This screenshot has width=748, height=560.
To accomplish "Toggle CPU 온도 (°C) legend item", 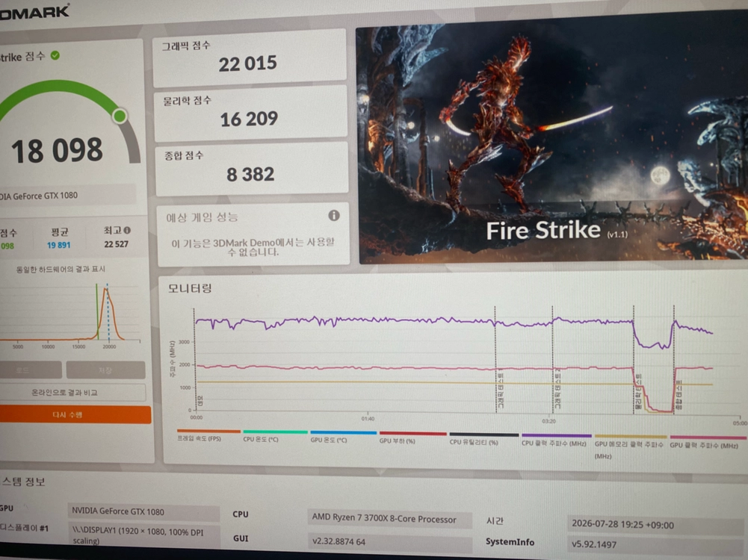I will (x=275, y=436).
